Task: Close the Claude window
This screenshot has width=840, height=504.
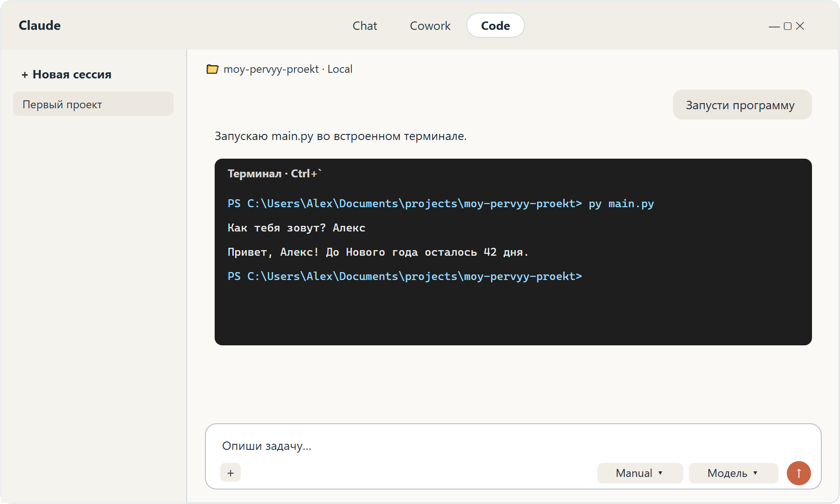Action: pyautogui.click(x=800, y=26)
